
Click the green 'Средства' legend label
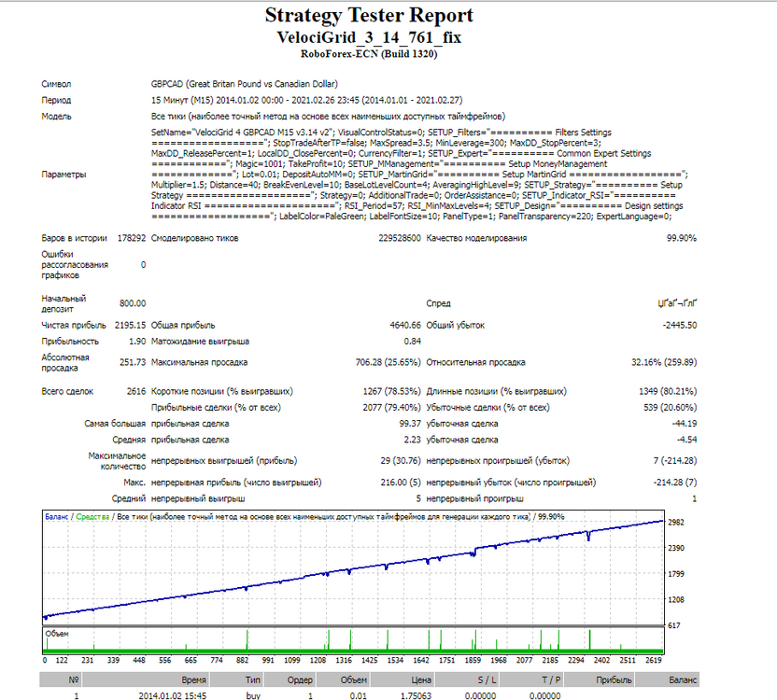click(x=92, y=517)
